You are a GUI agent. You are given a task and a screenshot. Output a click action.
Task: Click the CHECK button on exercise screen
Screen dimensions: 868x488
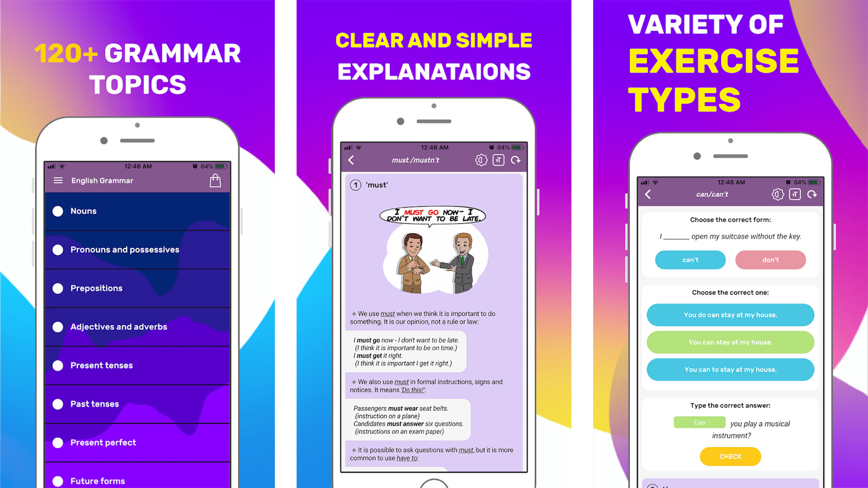730,456
